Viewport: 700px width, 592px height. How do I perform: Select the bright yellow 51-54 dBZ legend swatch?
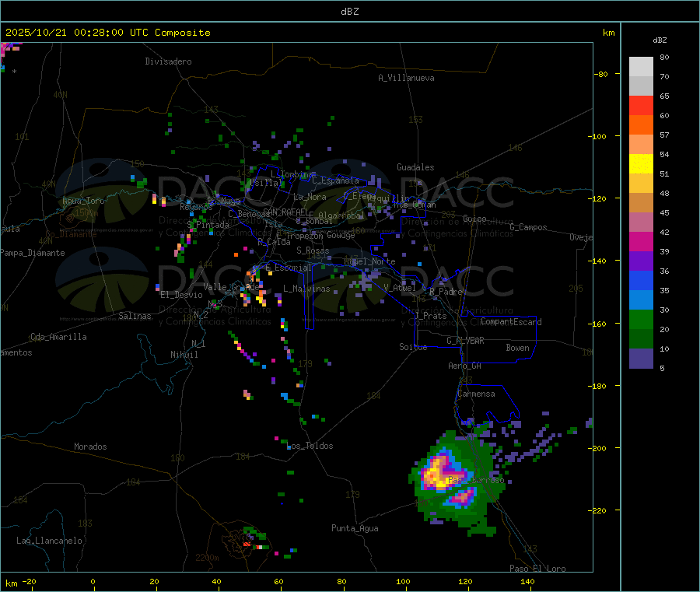coord(641,164)
